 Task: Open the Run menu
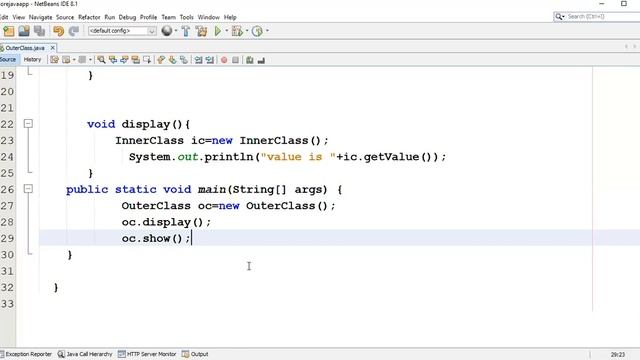tap(109, 17)
